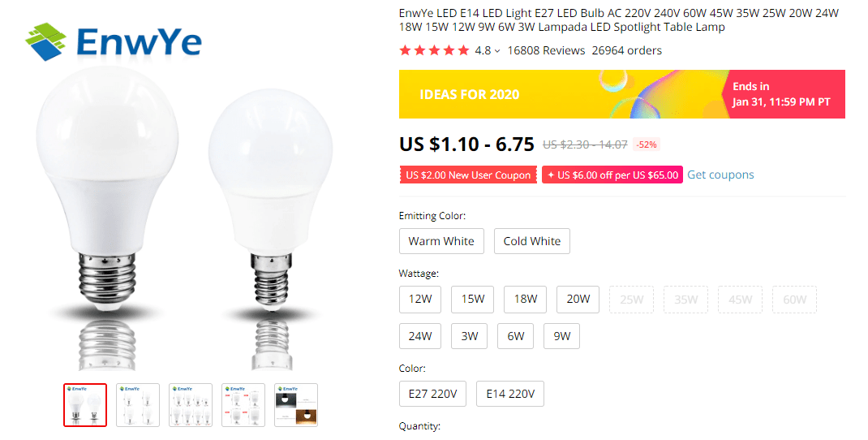Choose the 20W wattage option
The width and height of the screenshot is (868, 440).
pyautogui.click(x=578, y=300)
